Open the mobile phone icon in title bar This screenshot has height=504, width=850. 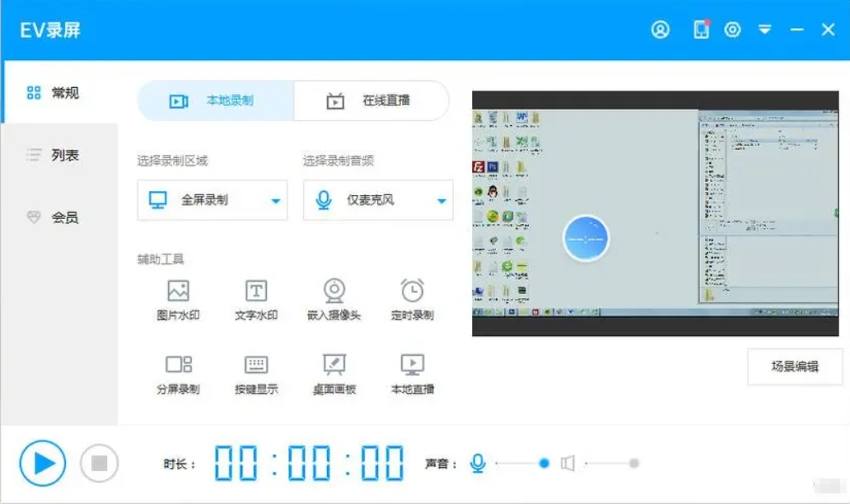701,30
